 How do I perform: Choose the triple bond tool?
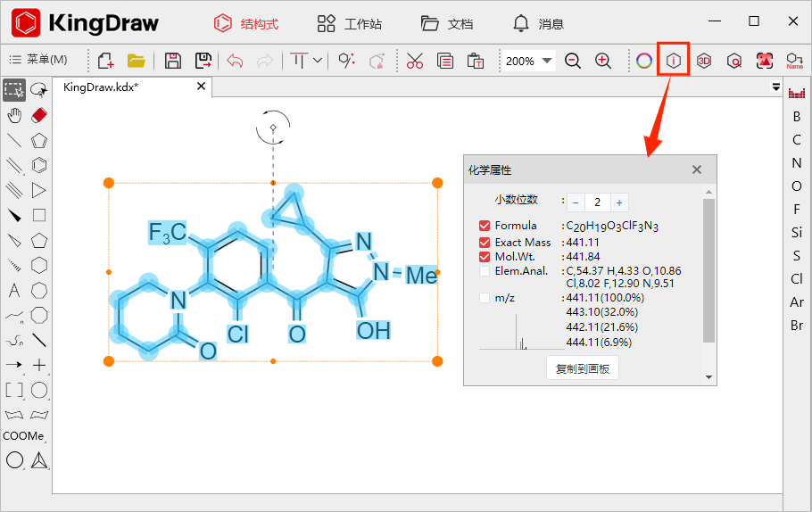click(x=14, y=191)
